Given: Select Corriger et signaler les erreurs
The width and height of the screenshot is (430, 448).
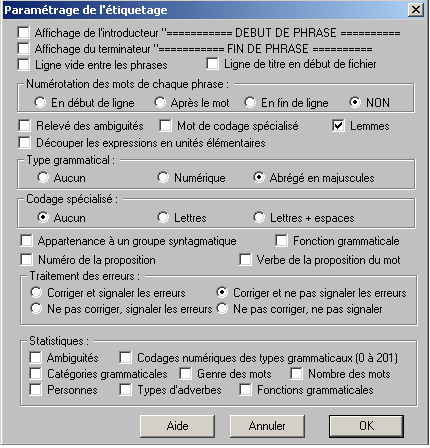Looking at the screenshot, I should click(36, 293).
